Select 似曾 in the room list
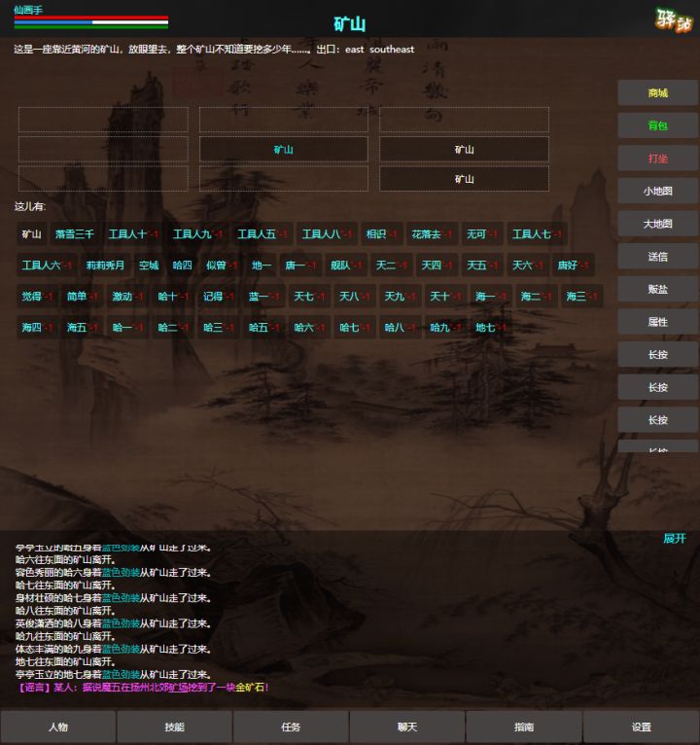 coord(222,266)
